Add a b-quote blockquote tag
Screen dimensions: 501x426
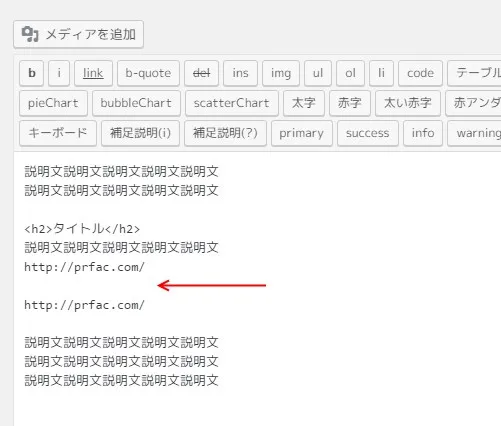[x=148, y=73]
